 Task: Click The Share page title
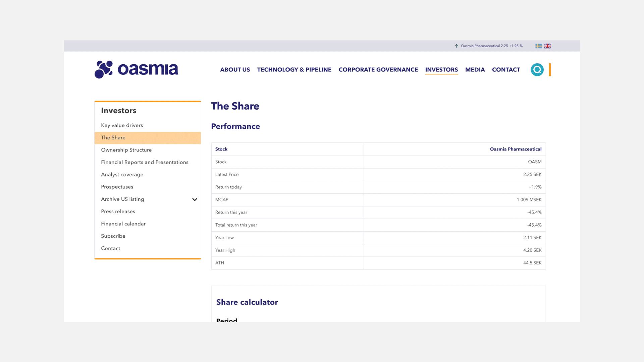[235, 106]
